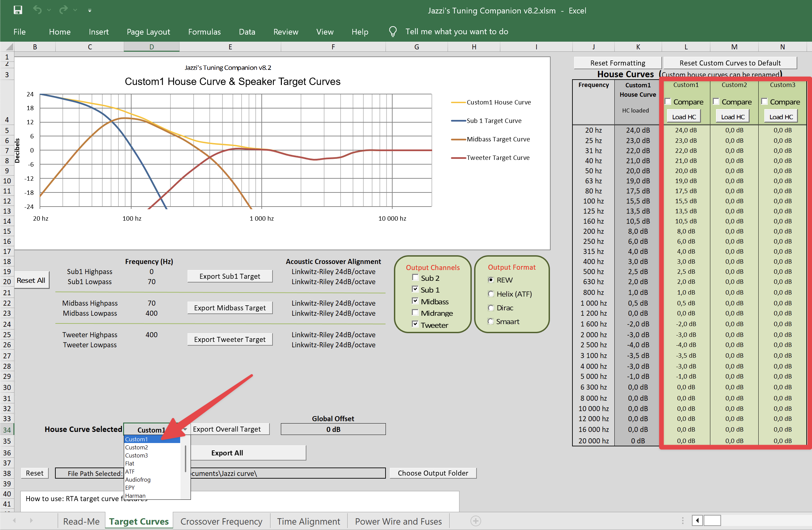Click the Undo arrow icon

click(x=37, y=10)
